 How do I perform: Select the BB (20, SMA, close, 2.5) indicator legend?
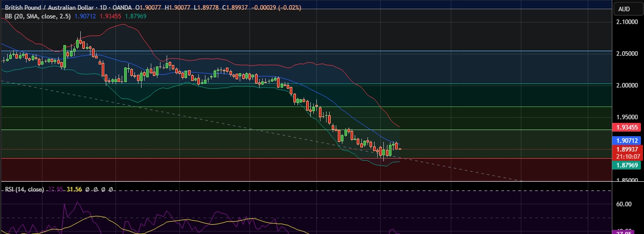[37, 16]
